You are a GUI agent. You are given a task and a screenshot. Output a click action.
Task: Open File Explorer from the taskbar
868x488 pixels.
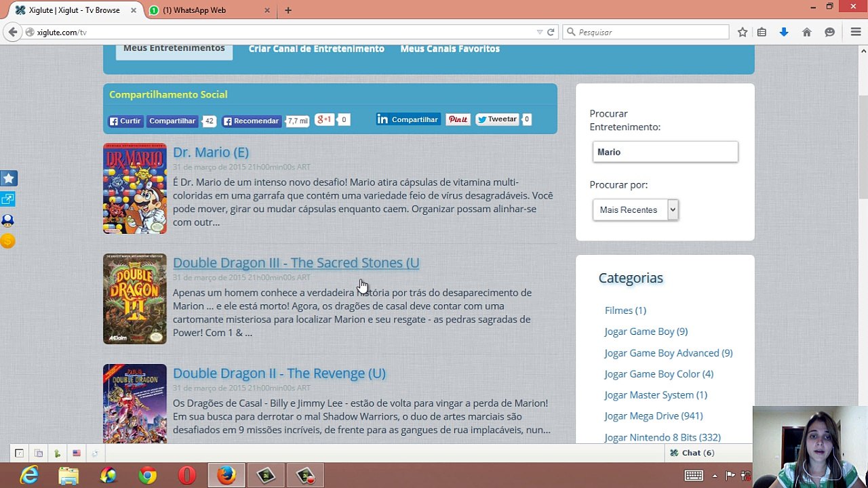[68, 476]
